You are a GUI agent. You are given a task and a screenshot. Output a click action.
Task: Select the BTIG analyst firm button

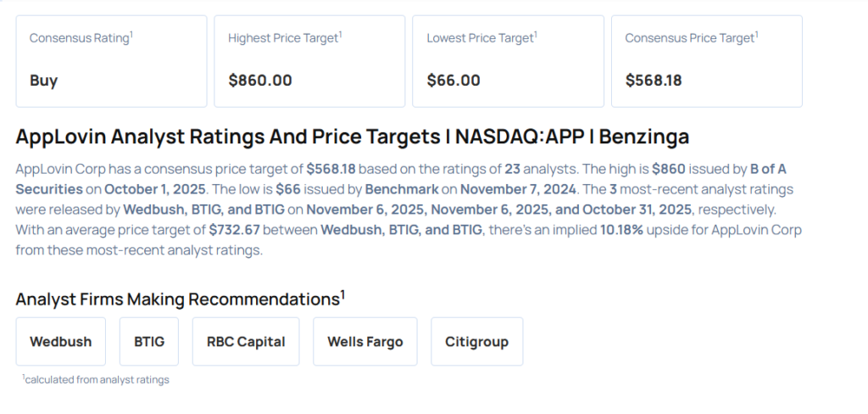[149, 342]
